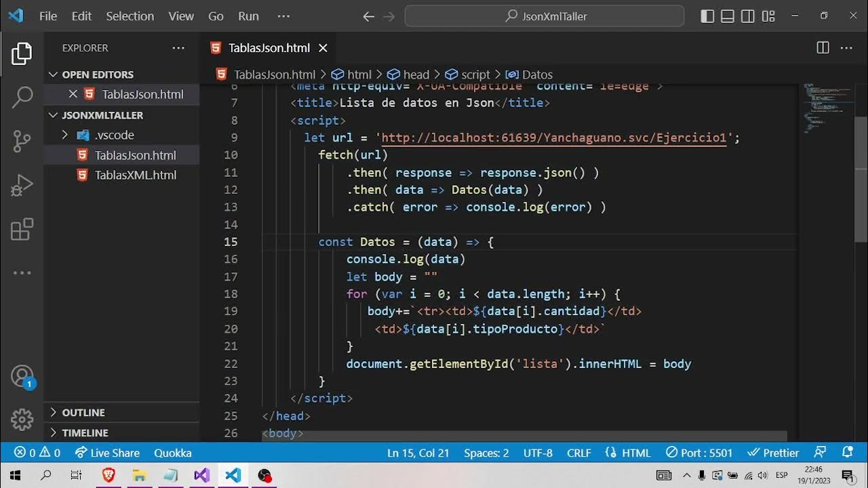
Task: Open the Windows Start menu
Action: coord(16,475)
